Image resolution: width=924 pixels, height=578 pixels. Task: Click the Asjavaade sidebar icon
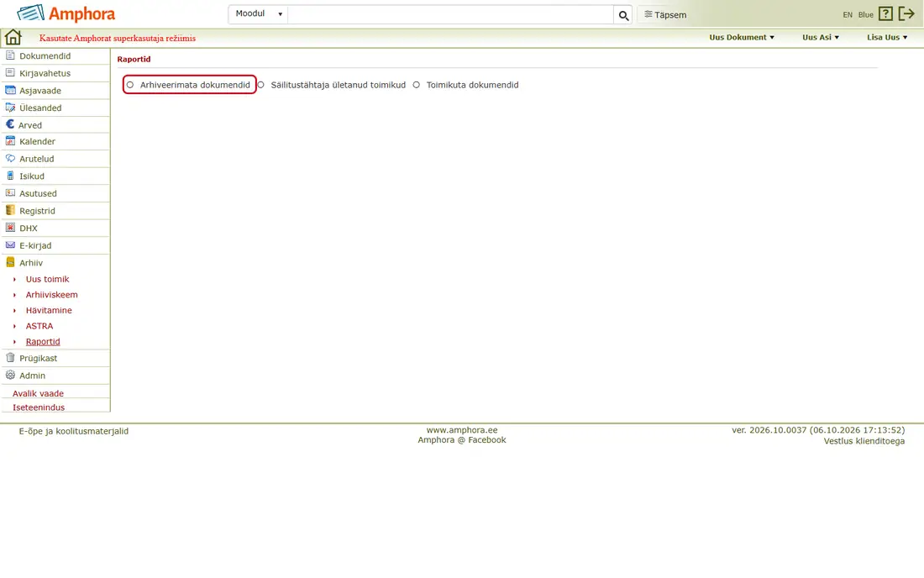tap(10, 90)
